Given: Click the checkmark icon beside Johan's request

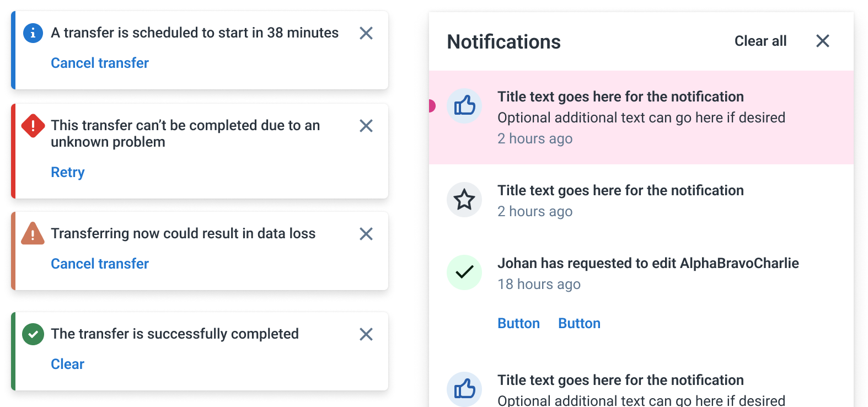Looking at the screenshot, I should 464,272.
